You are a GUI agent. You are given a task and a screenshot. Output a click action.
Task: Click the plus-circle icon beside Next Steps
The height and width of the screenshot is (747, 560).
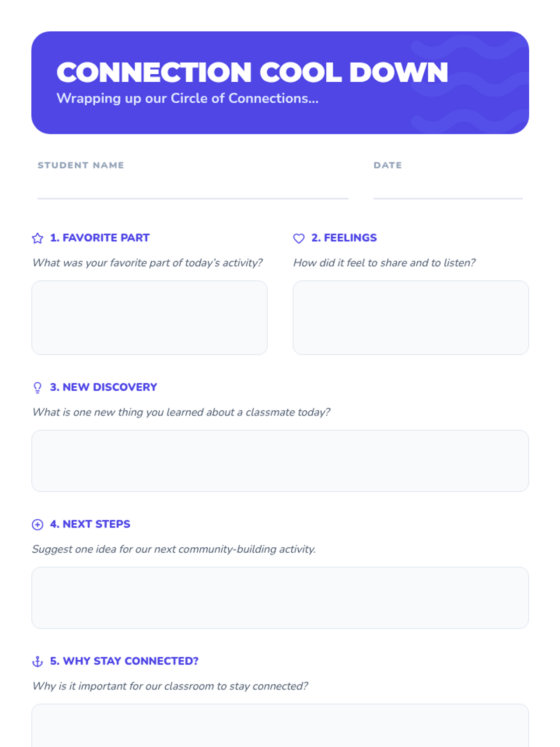pyautogui.click(x=37, y=525)
